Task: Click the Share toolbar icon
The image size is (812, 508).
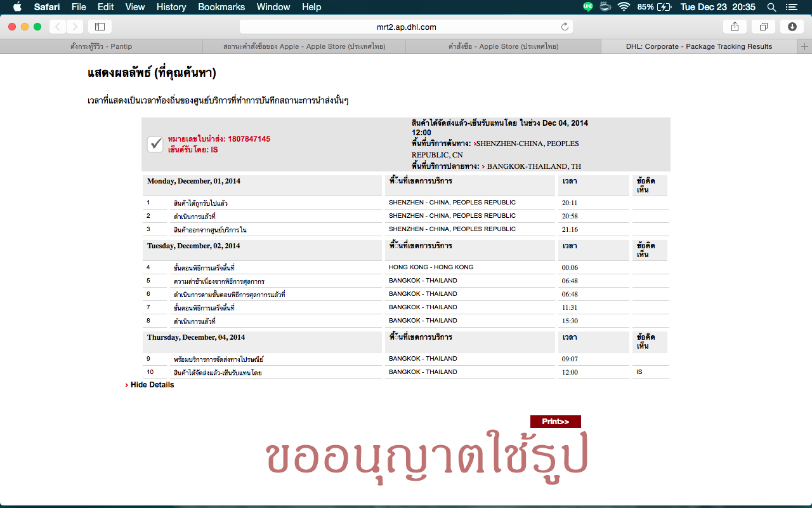Action: [x=735, y=27]
